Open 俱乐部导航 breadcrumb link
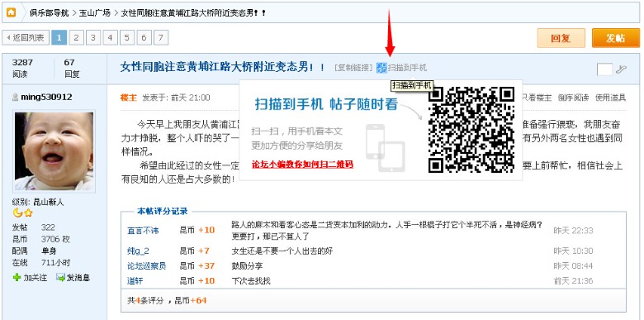 point(49,13)
